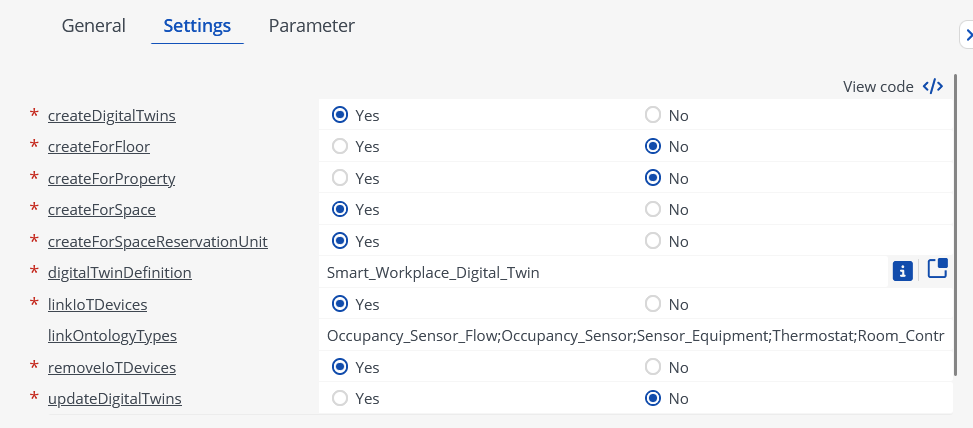
Task: Set createForSpace to No
Action: coord(653,210)
